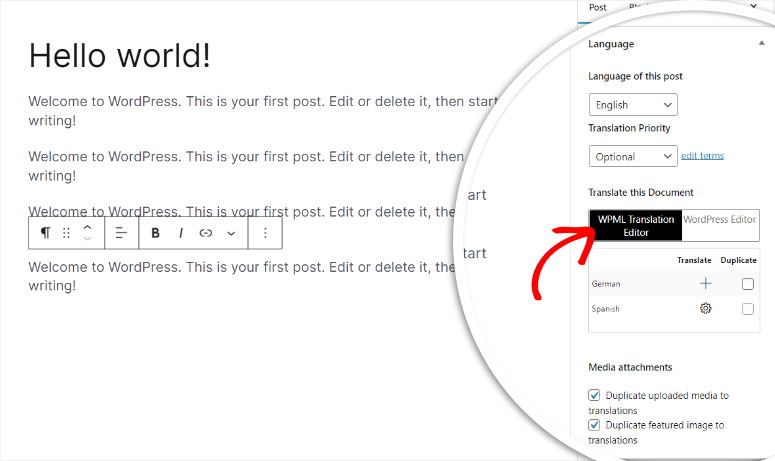Click the Translation Priority label

click(629, 128)
